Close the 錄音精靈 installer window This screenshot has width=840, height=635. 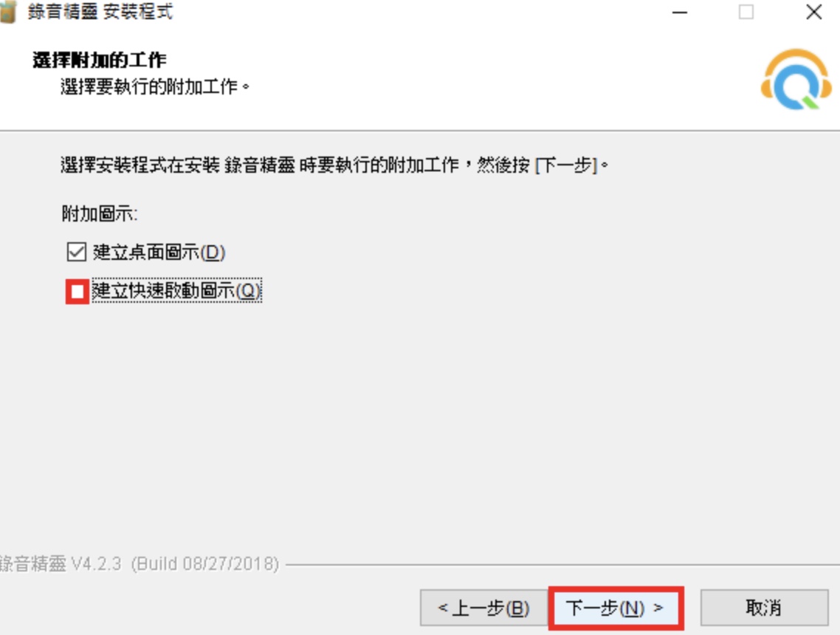click(813, 12)
